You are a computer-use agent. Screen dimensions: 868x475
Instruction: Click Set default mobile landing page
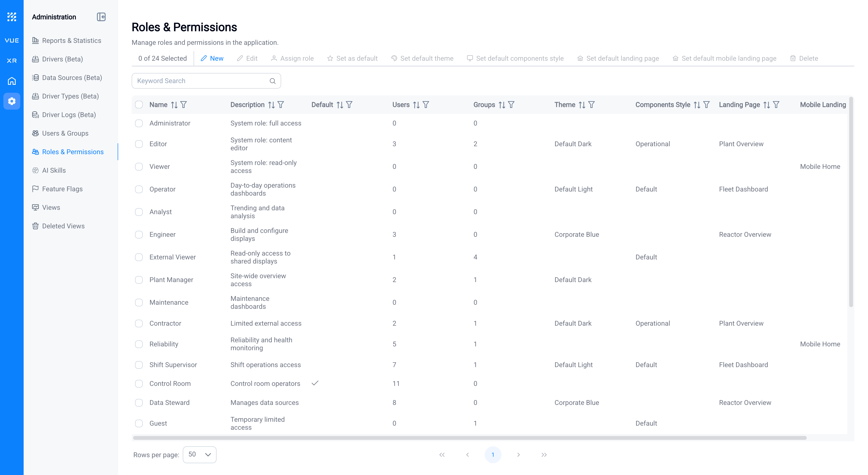(x=725, y=58)
